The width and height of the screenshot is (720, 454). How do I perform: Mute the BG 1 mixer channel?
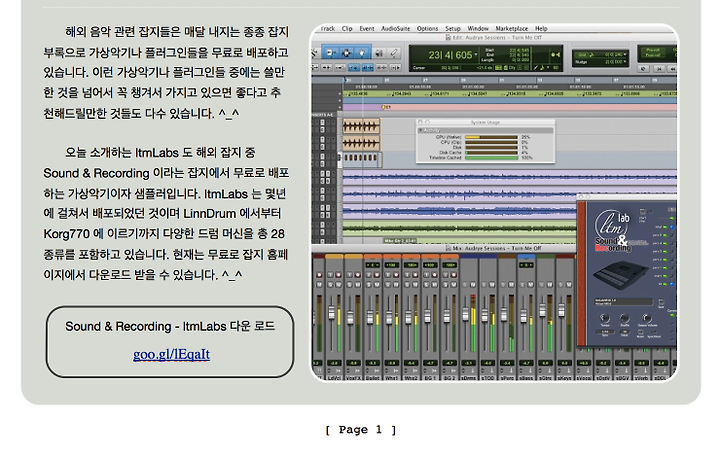(x=434, y=285)
